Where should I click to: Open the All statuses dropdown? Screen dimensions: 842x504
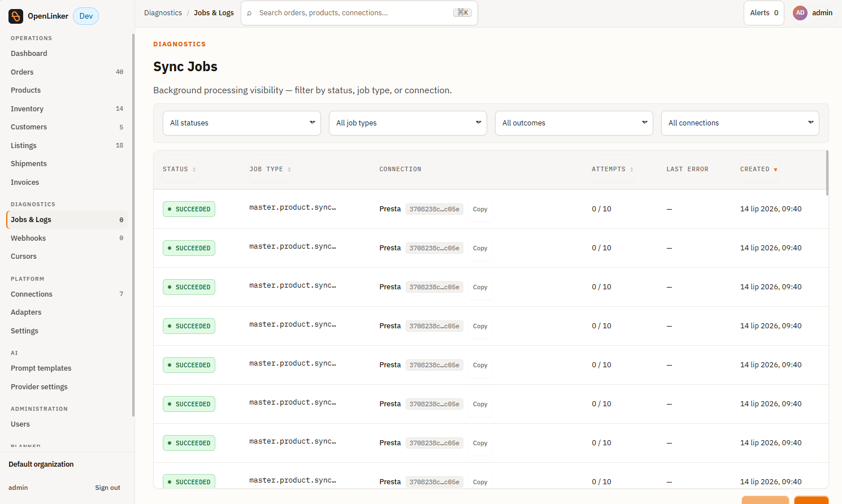242,123
